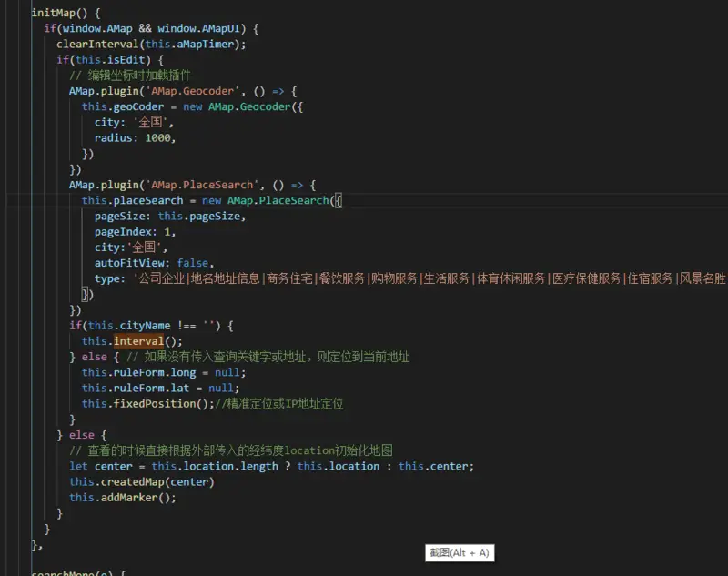728x576 pixels.
Task: Click the ruleForm.long assignment
Action: point(164,373)
